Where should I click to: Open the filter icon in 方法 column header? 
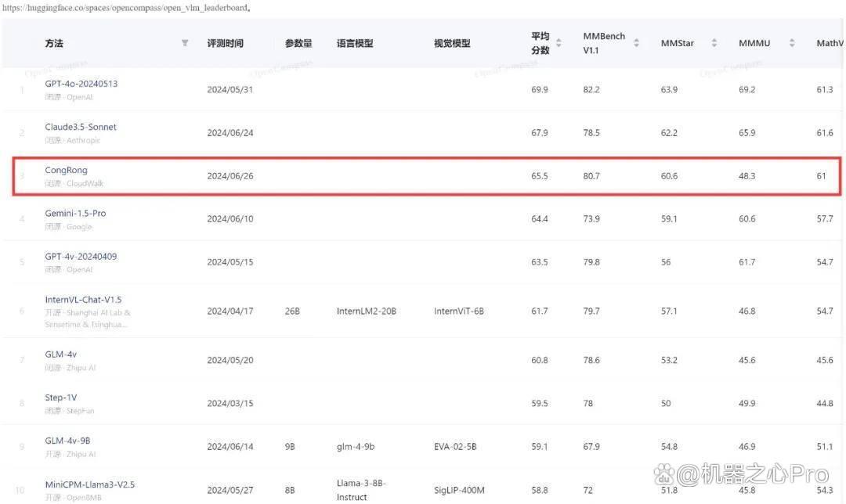pos(185,42)
